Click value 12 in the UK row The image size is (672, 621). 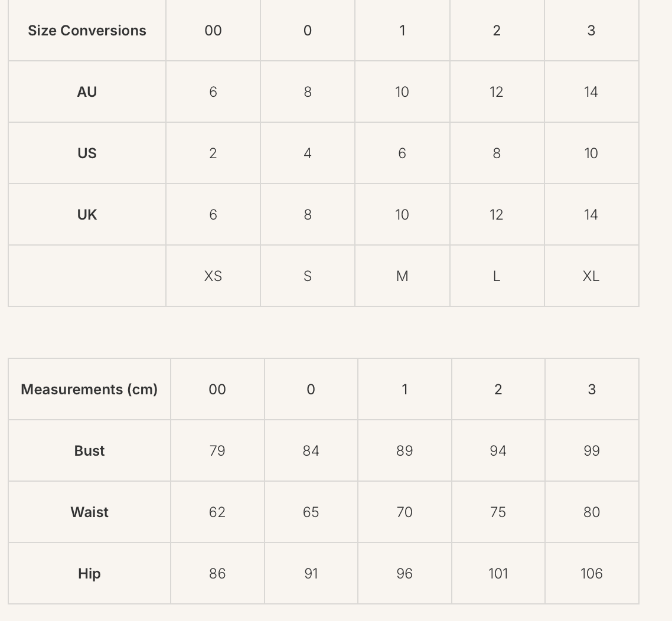(497, 215)
